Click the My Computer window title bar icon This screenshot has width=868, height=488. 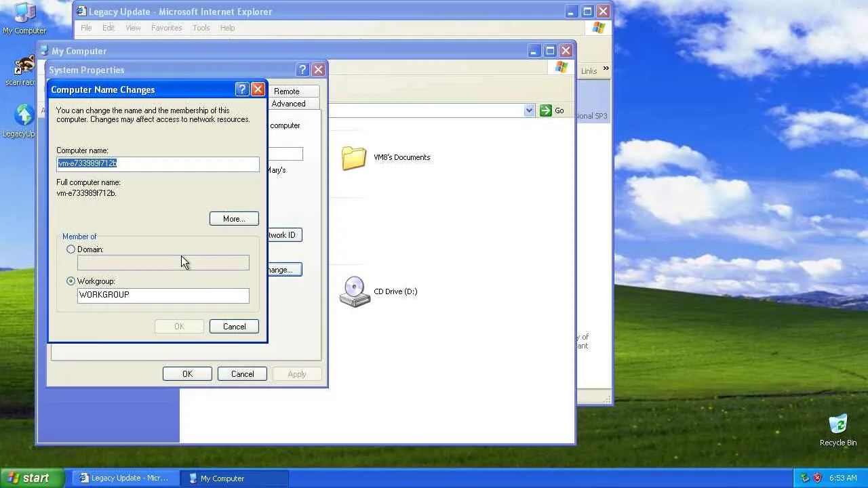coord(45,51)
